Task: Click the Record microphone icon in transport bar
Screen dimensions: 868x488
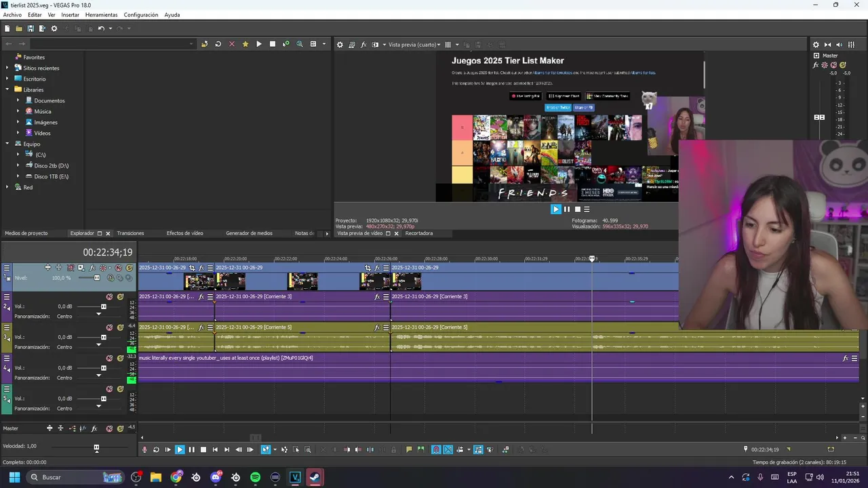Action: 144,449
